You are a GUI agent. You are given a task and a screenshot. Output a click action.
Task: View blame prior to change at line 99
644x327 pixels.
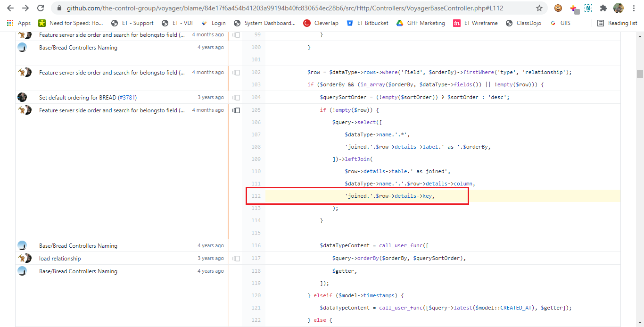click(236, 35)
